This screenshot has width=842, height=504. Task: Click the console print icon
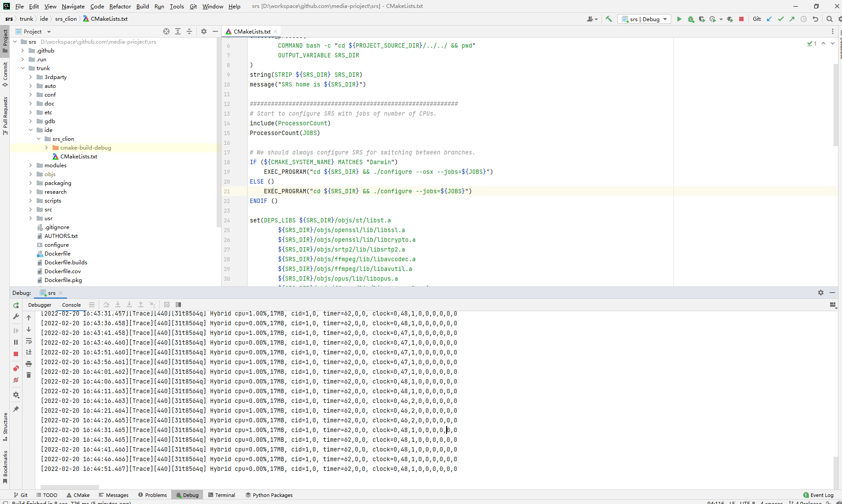click(x=29, y=364)
